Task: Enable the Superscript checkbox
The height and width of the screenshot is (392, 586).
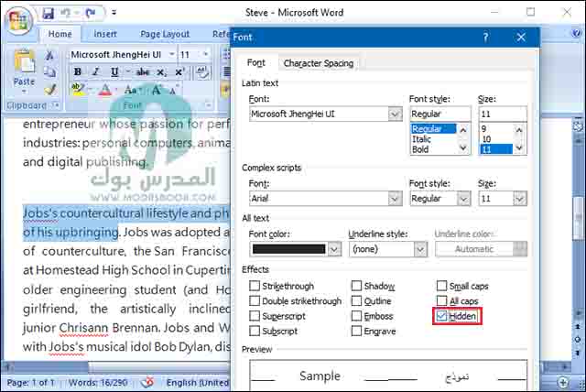Action: [255, 316]
